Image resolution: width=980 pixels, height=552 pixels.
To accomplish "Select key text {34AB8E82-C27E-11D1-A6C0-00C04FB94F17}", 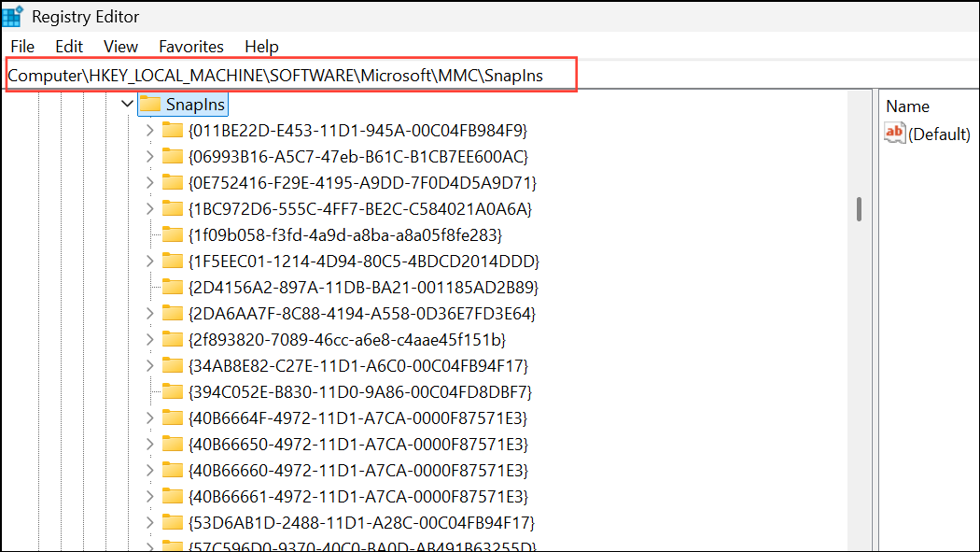I will (x=358, y=366).
